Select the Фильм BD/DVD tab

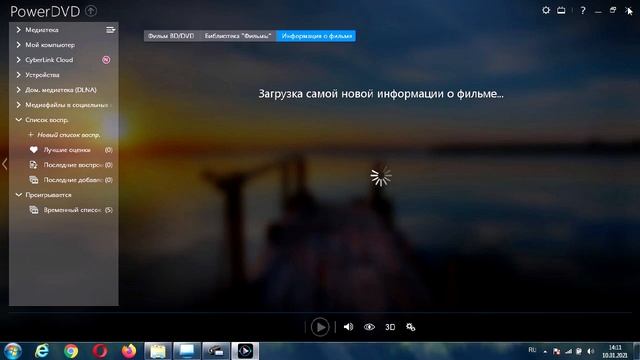pyautogui.click(x=171, y=36)
